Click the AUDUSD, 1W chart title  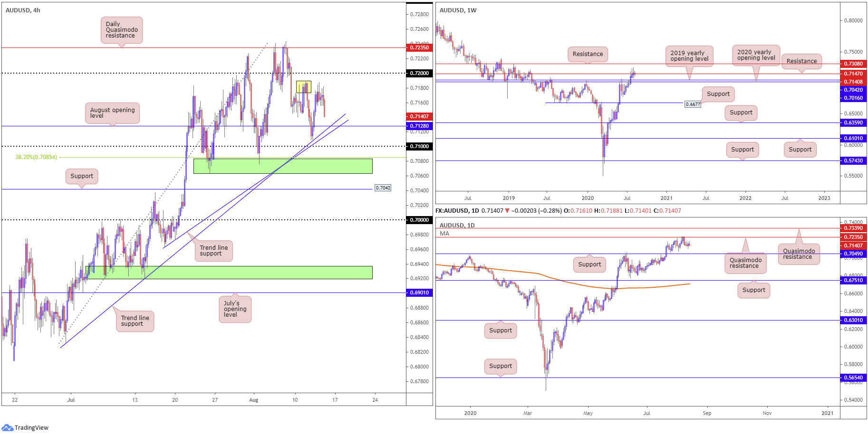point(458,10)
